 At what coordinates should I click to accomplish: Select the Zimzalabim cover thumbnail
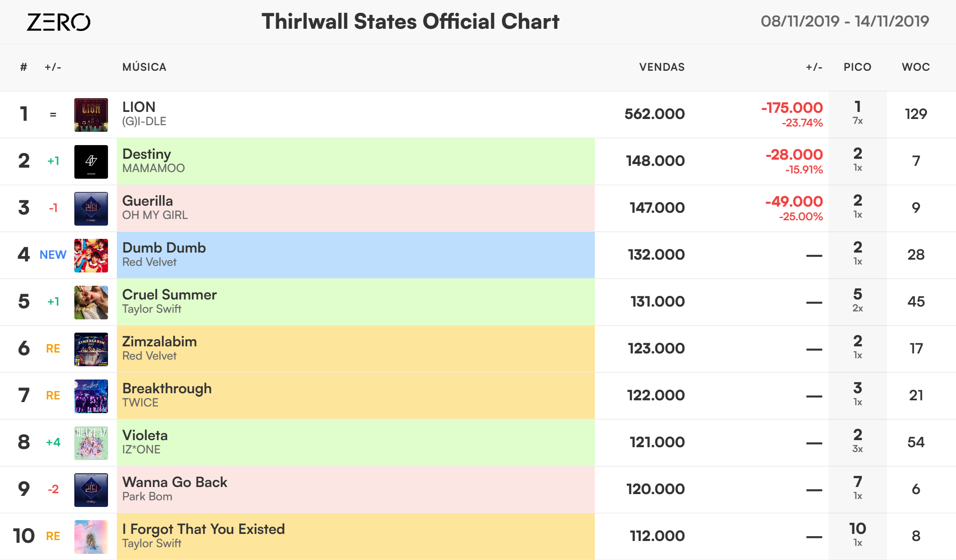[x=91, y=349]
